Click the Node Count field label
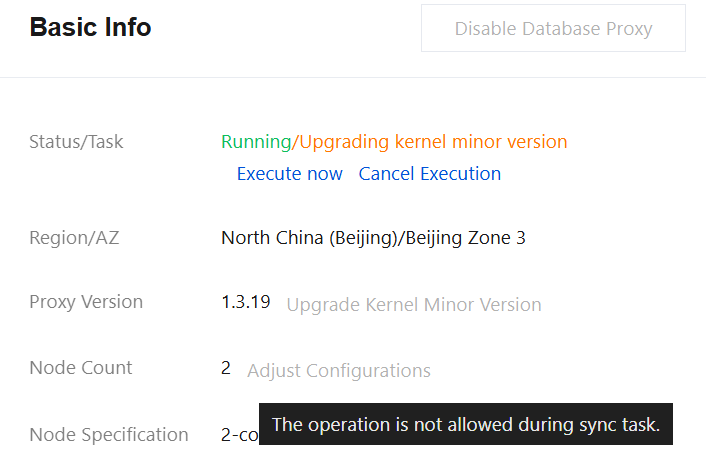The image size is (706, 456). 81,368
